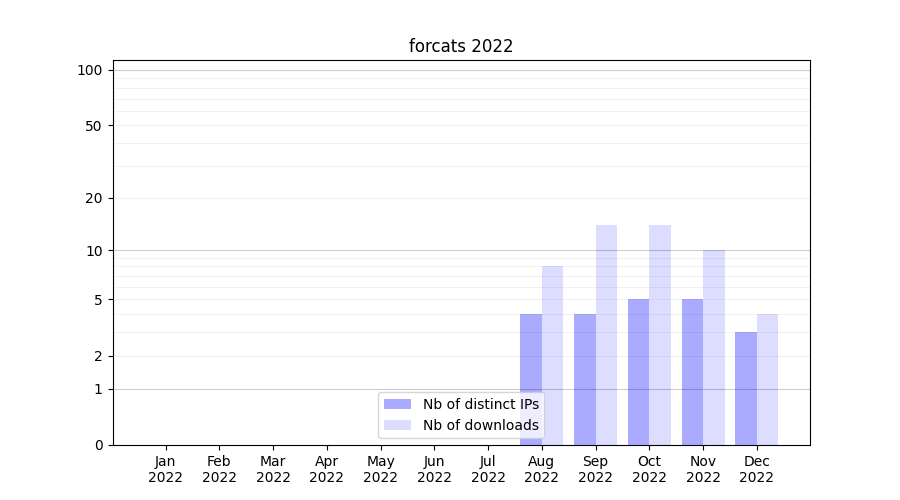Screen dimensions: 900x500
Task: Select the 'Nb of distinct IPs' legend label
Action: [480, 404]
